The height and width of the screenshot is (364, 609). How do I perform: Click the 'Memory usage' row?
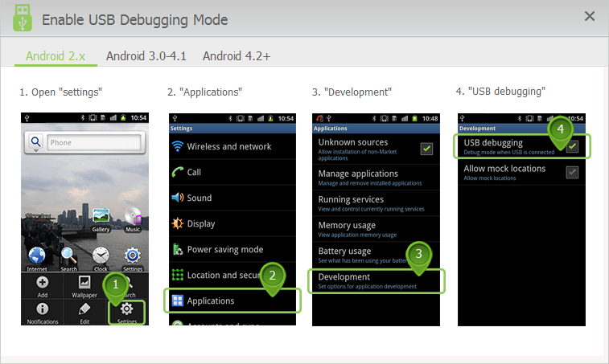376,229
